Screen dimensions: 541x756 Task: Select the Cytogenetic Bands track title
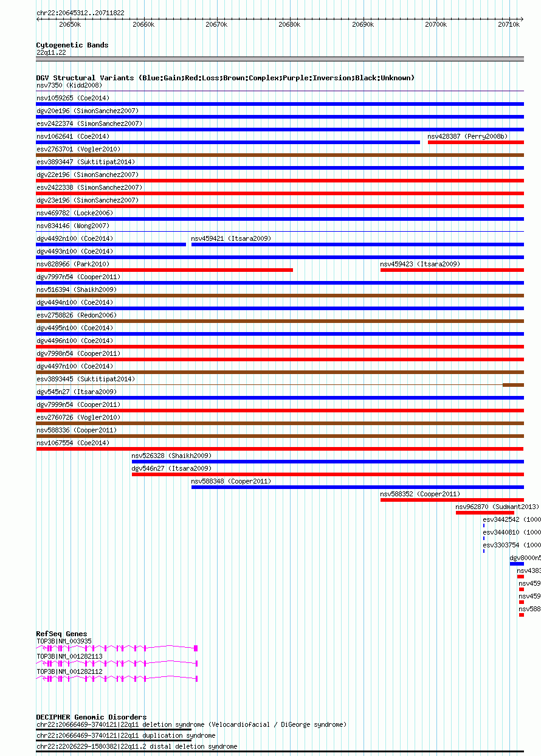(x=72, y=45)
